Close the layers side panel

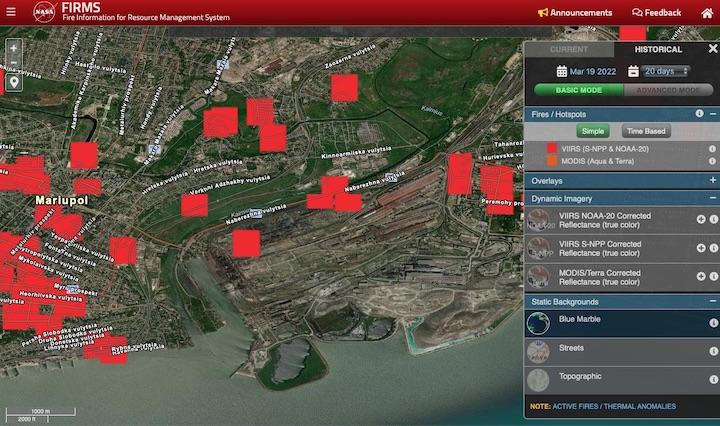tap(712, 48)
